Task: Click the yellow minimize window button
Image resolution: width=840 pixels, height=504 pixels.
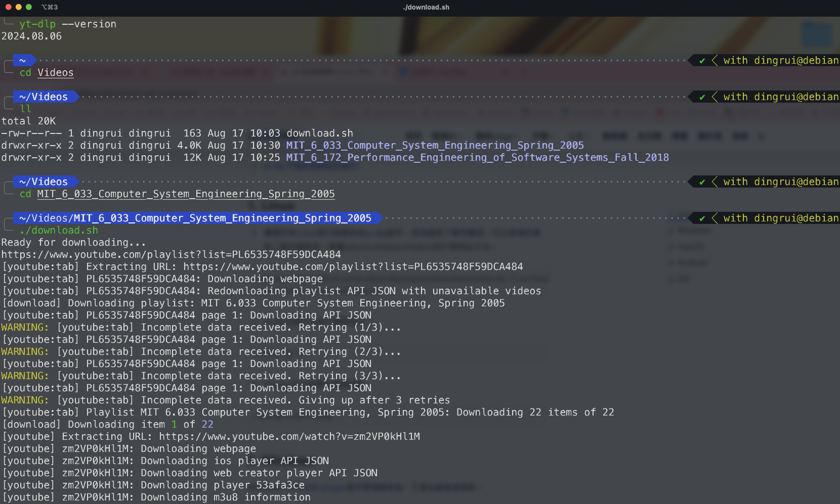Action: (x=19, y=7)
